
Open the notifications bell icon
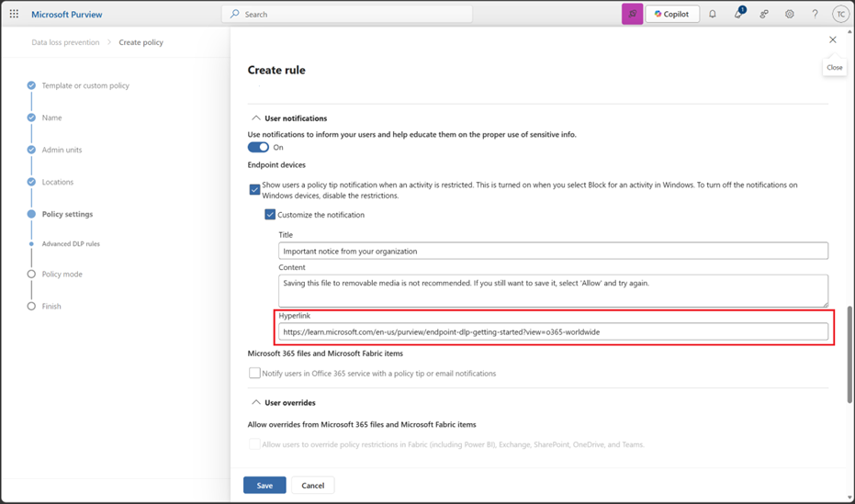point(712,14)
